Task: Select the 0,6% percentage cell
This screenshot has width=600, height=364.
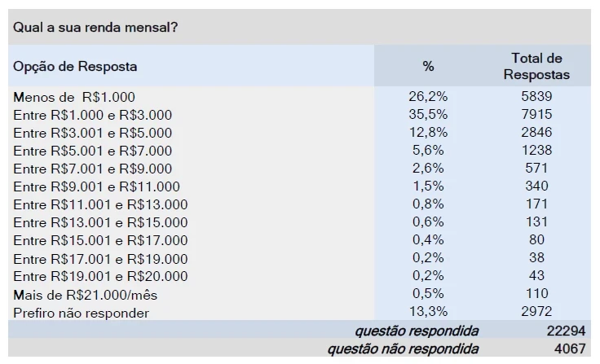Action: (428, 221)
